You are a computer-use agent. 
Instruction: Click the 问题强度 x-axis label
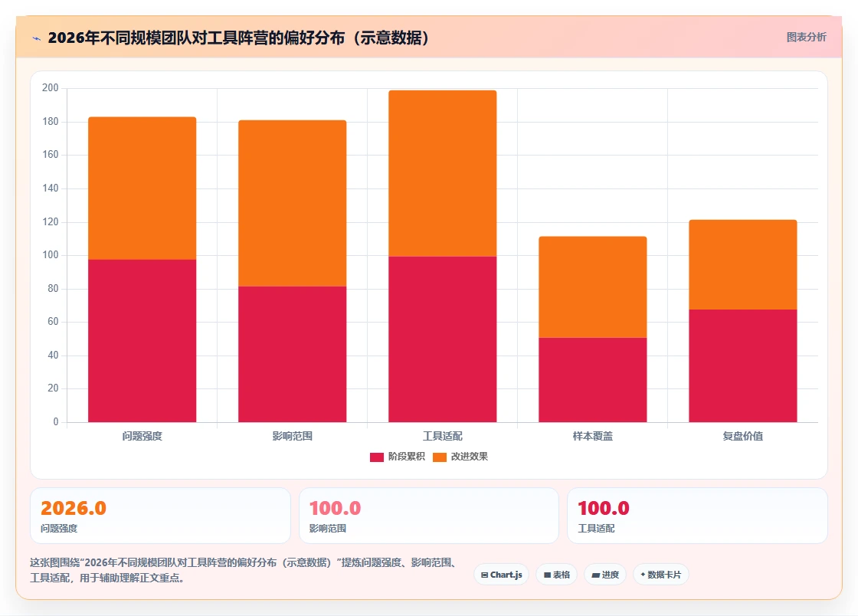coord(142,436)
